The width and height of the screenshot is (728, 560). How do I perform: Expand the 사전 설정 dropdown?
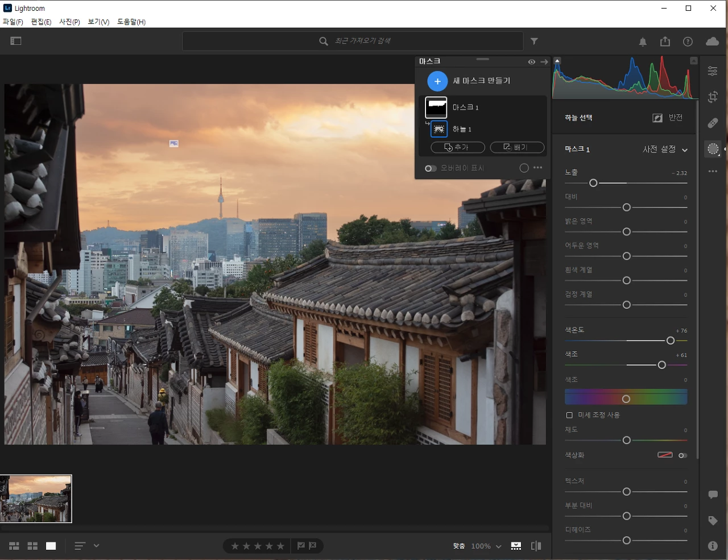click(x=665, y=150)
